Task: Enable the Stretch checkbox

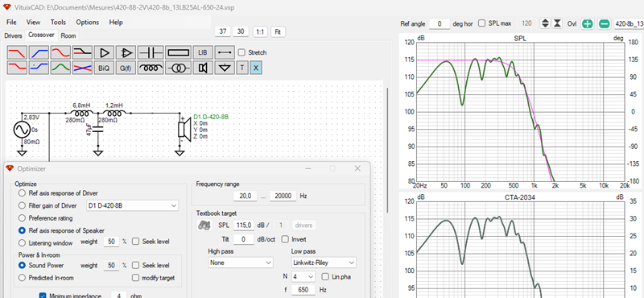Action: tap(242, 52)
